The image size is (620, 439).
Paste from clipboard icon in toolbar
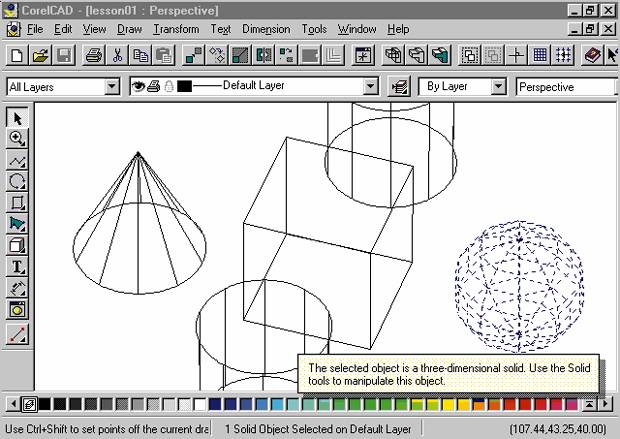pos(164,55)
